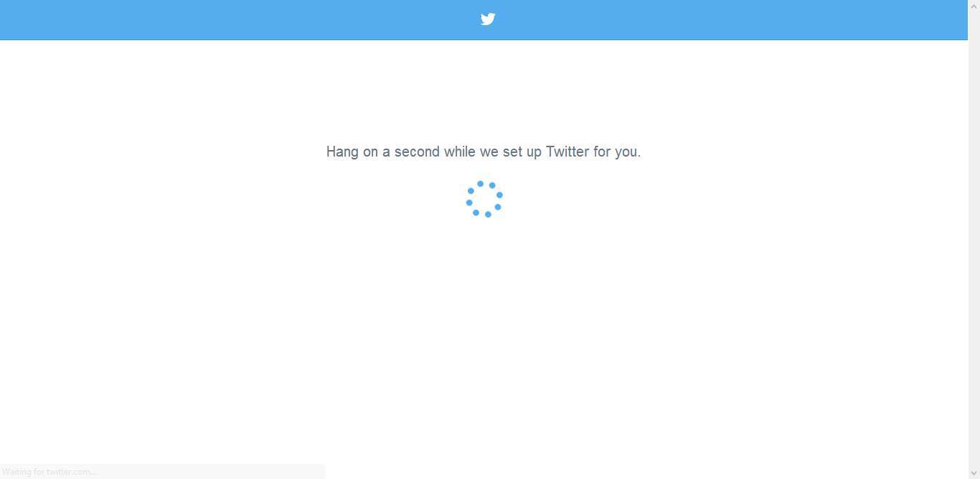The width and height of the screenshot is (980, 479).
Task: Click the word 'Twitter' in the message
Action: tap(567, 152)
